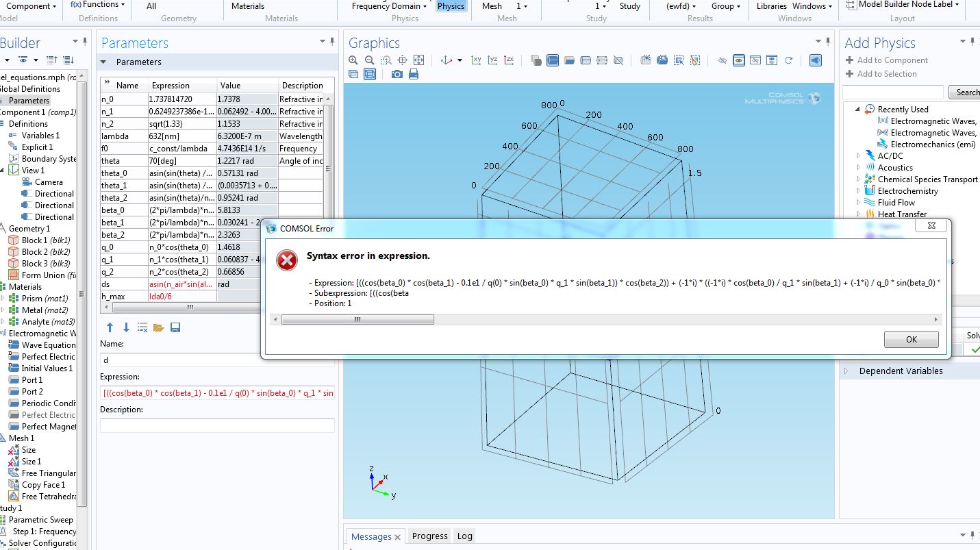Image resolution: width=980 pixels, height=550 pixels.
Task: Click the Name input field containing d
Action: 217,360
